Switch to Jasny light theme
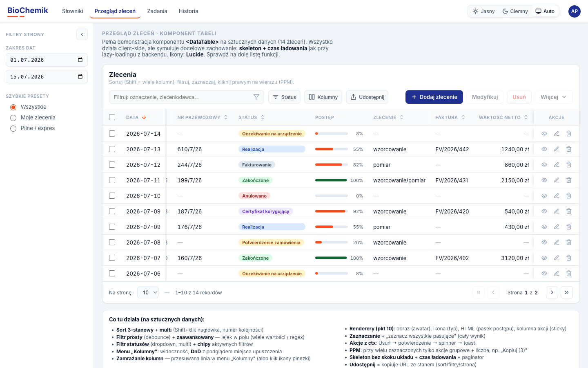Screen dimensions: 588x368 click(x=483, y=11)
